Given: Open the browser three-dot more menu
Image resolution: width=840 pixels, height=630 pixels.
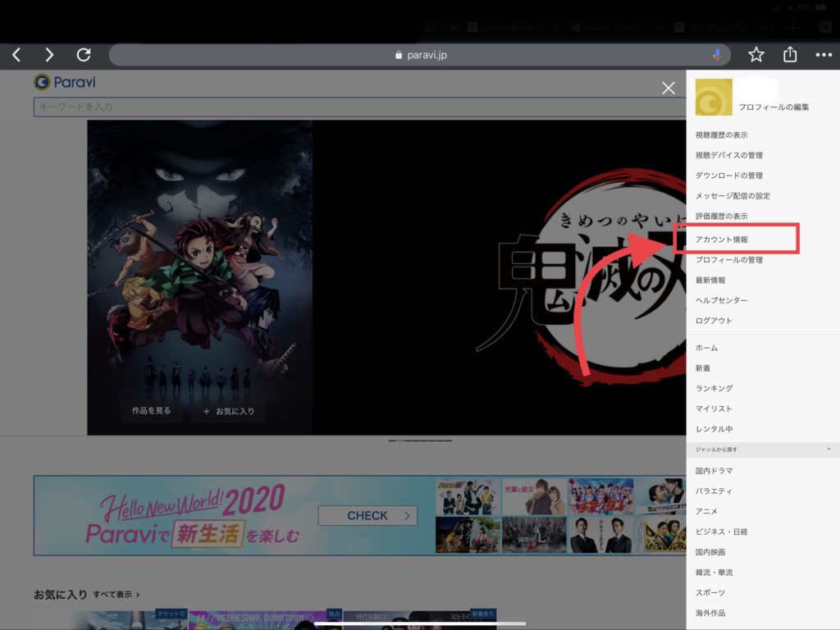Looking at the screenshot, I should 824,55.
